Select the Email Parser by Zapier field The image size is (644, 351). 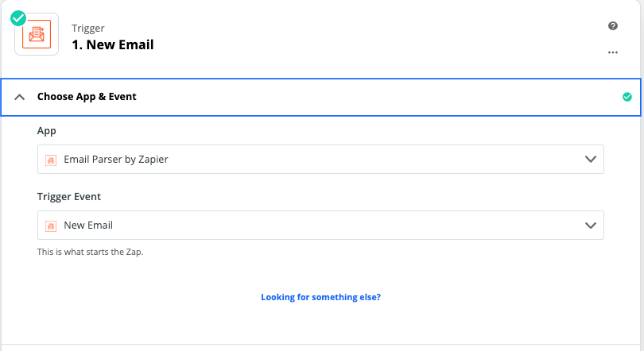(320, 159)
